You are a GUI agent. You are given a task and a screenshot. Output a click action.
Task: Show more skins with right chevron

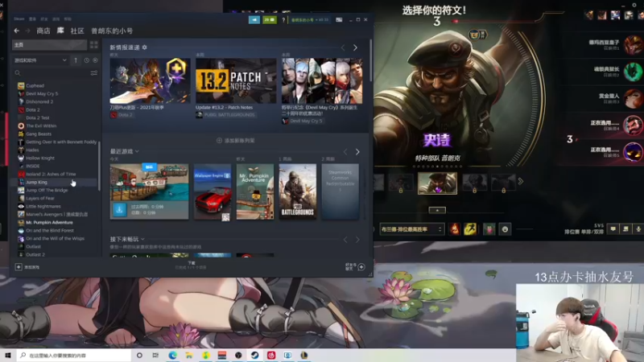click(521, 182)
